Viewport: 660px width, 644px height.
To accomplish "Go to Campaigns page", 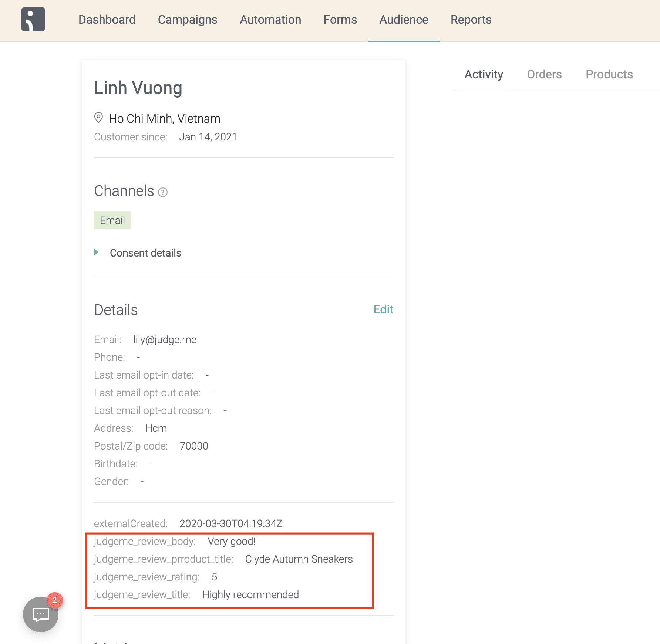I will tap(188, 20).
